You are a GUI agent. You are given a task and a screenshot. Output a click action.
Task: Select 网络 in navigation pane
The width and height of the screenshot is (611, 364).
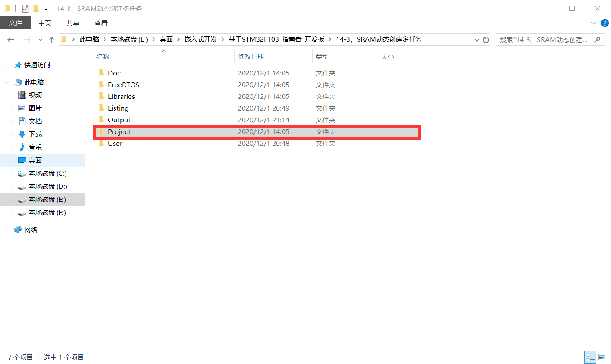click(31, 230)
